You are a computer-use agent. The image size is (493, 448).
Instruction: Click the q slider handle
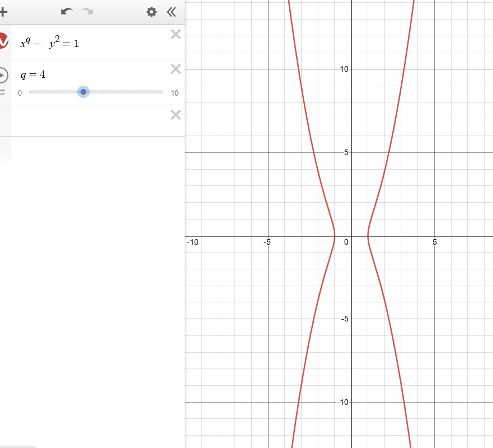(83, 92)
